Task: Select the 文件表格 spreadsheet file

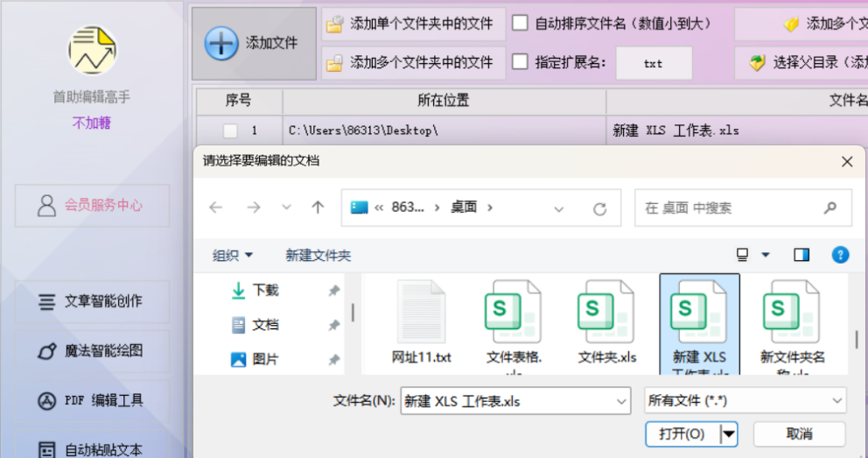Action: tap(514, 326)
